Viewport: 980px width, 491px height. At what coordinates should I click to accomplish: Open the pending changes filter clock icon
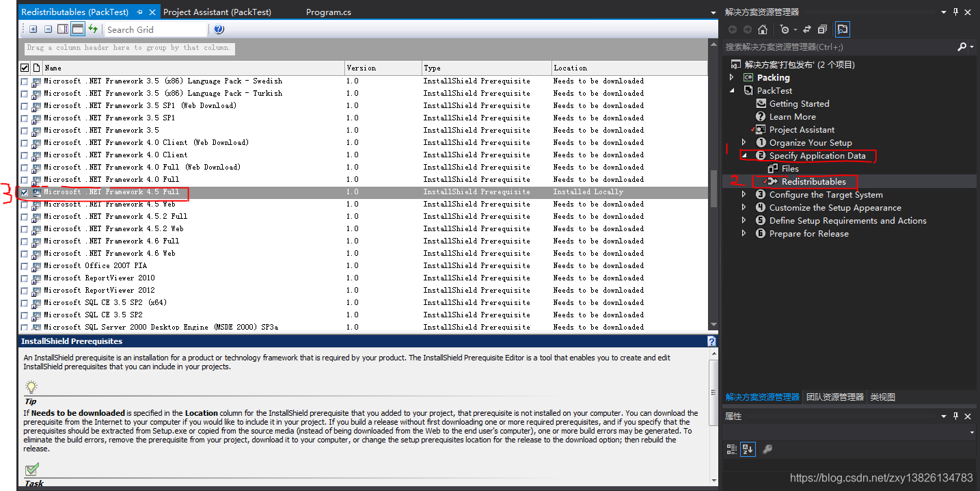[786, 29]
